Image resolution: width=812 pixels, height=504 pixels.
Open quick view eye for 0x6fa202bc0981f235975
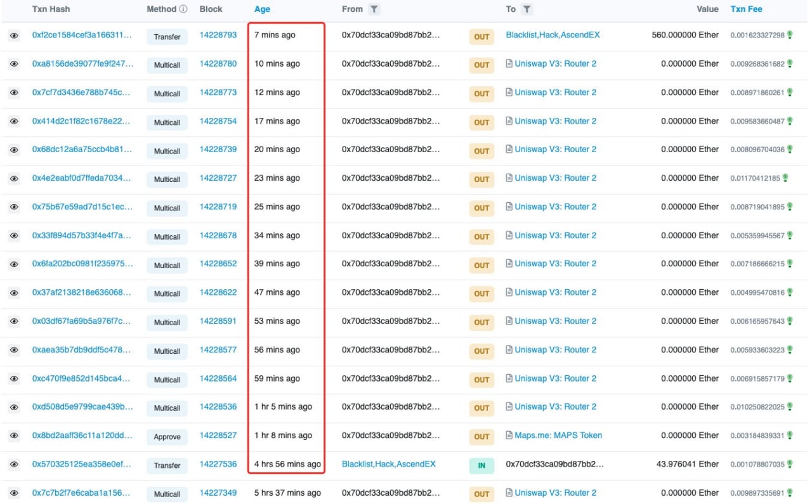click(x=14, y=264)
